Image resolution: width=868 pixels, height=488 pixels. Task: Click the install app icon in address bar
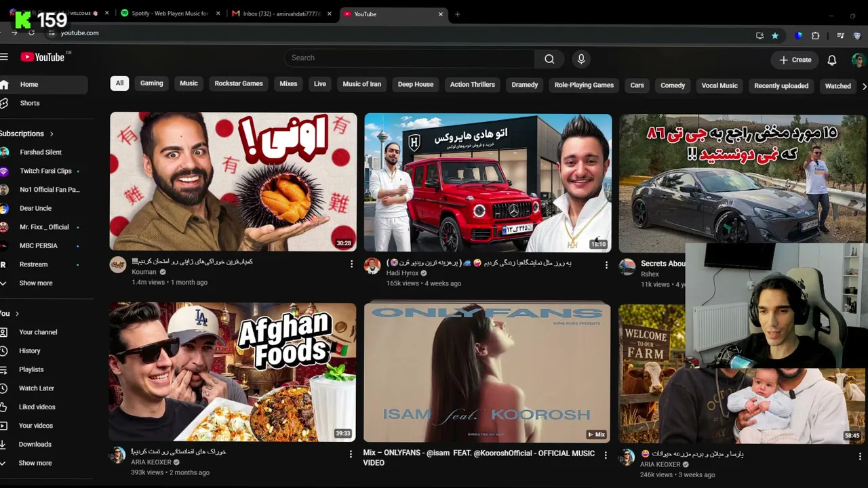[x=759, y=35]
